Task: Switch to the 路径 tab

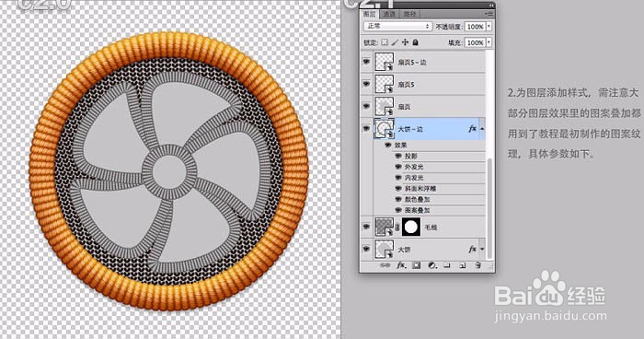Action: pyautogui.click(x=409, y=14)
